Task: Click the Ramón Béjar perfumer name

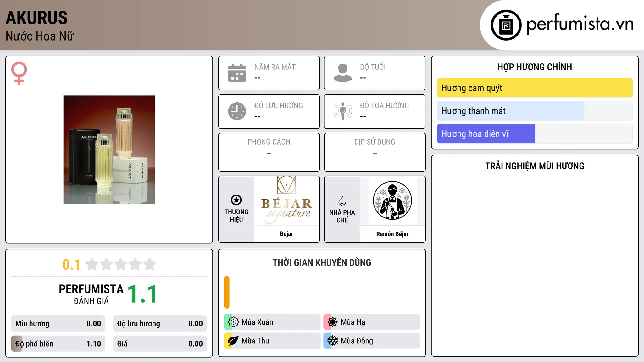Action: pos(392,234)
